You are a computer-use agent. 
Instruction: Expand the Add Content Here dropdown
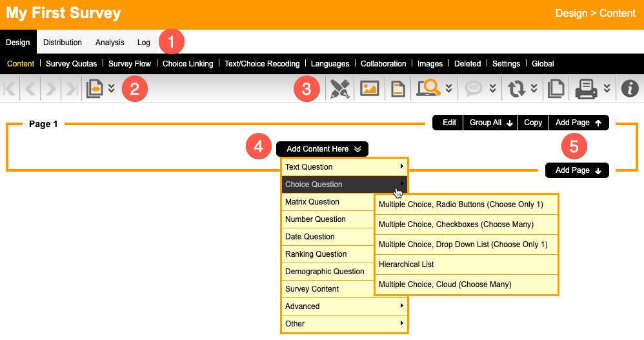click(323, 149)
